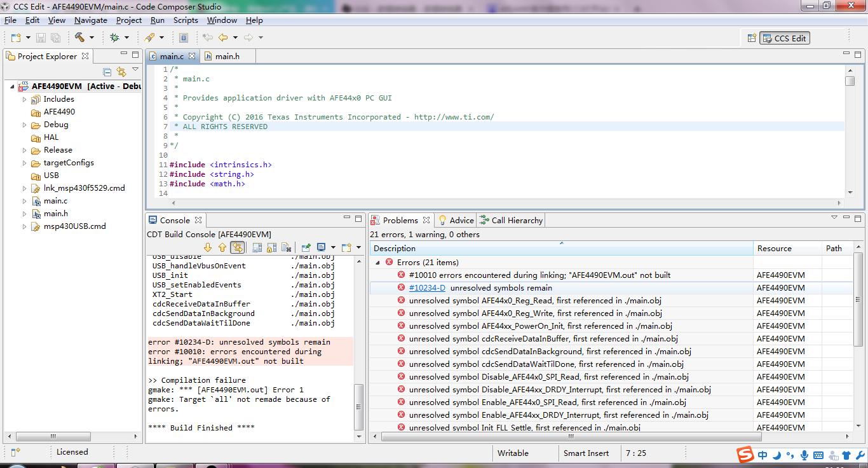This screenshot has height=468, width=868.
Task: Select the CCS Edit perspective button
Action: [x=785, y=38]
